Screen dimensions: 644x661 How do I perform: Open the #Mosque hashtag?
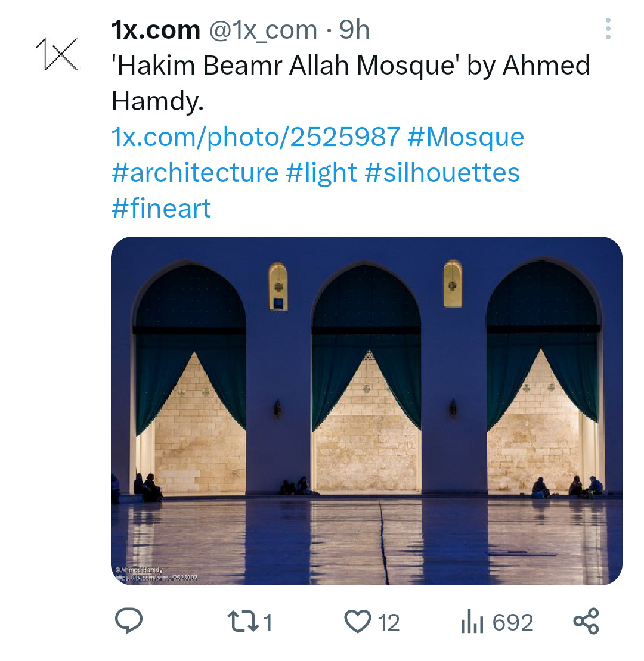[x=466, y=137]
